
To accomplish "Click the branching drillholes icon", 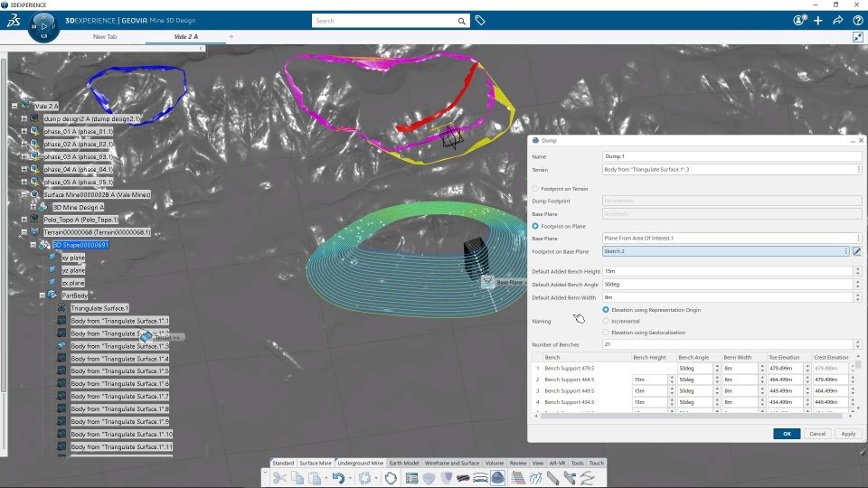I will click(x=535, y=477).
